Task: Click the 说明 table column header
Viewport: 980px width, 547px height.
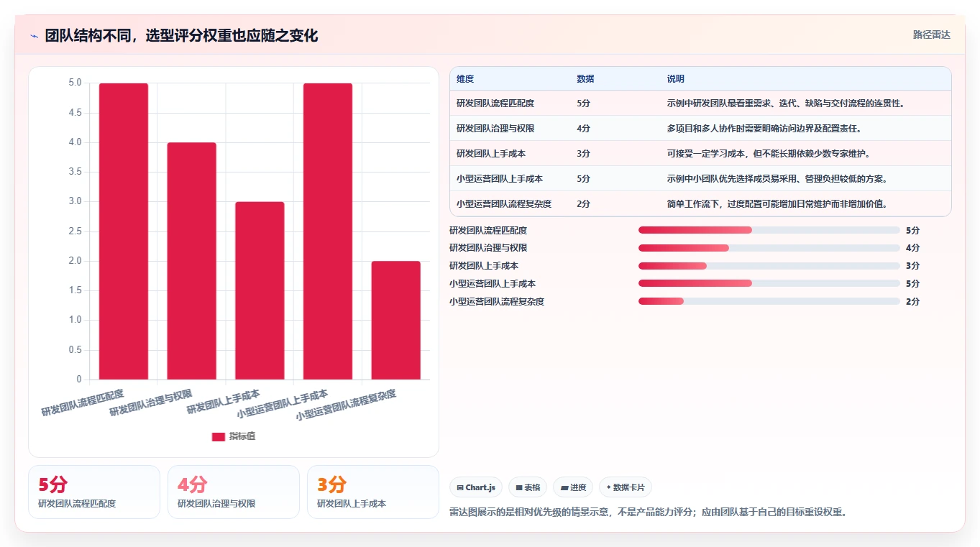Action: tap(676, 79)
